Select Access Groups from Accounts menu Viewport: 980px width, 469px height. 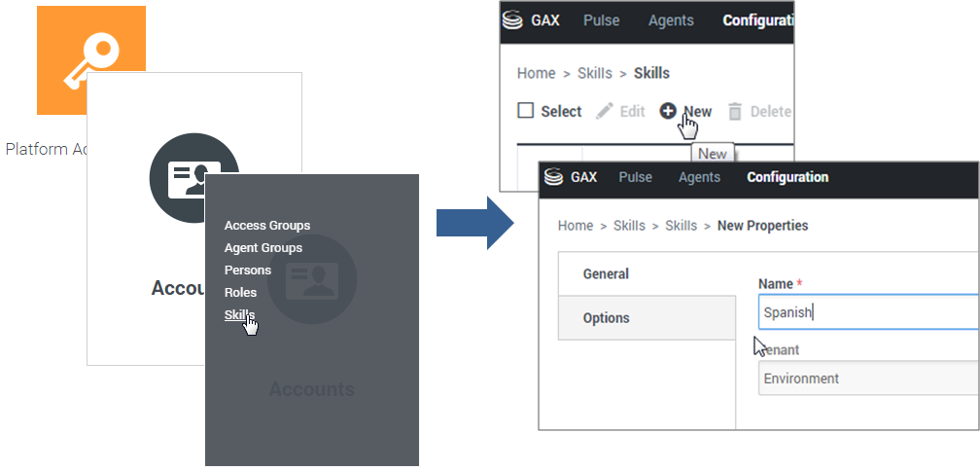[267, 226]
